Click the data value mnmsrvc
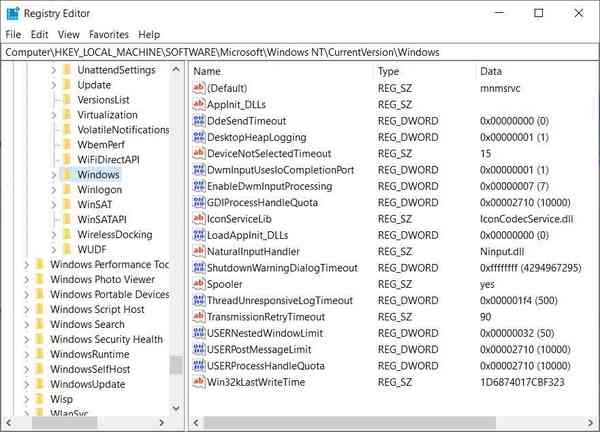The width and height of the screenshot is (600, 432). (500, 88)
